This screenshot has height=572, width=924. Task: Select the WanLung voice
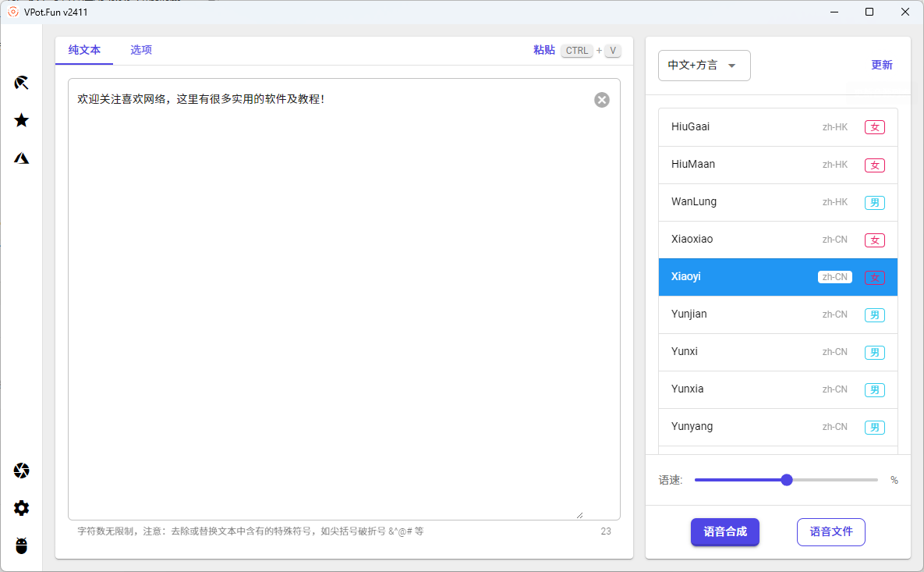click(x=778, y=201)
